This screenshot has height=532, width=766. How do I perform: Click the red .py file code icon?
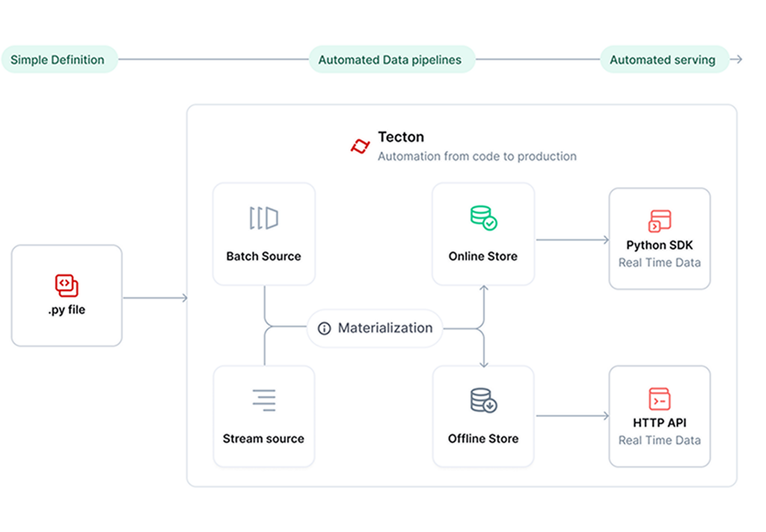pyautogui.click(x=67, y=285)
